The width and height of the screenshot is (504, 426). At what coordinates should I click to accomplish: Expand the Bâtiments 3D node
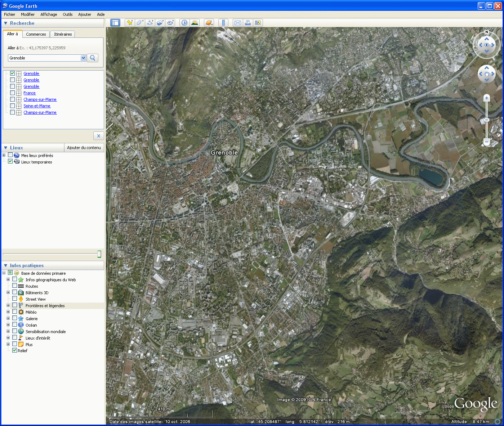(8, 292)
